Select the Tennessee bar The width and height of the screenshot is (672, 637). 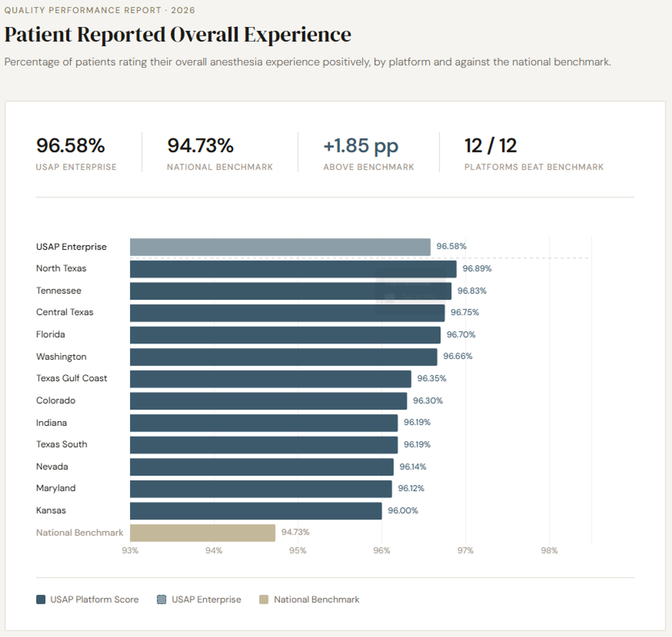[291, 291]
